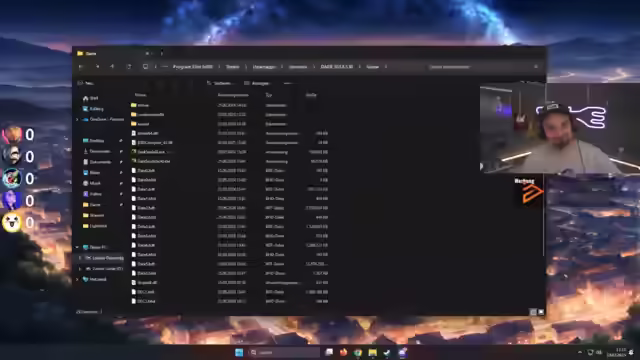Go forward using the Explorer forward arrow

[97, 67]
